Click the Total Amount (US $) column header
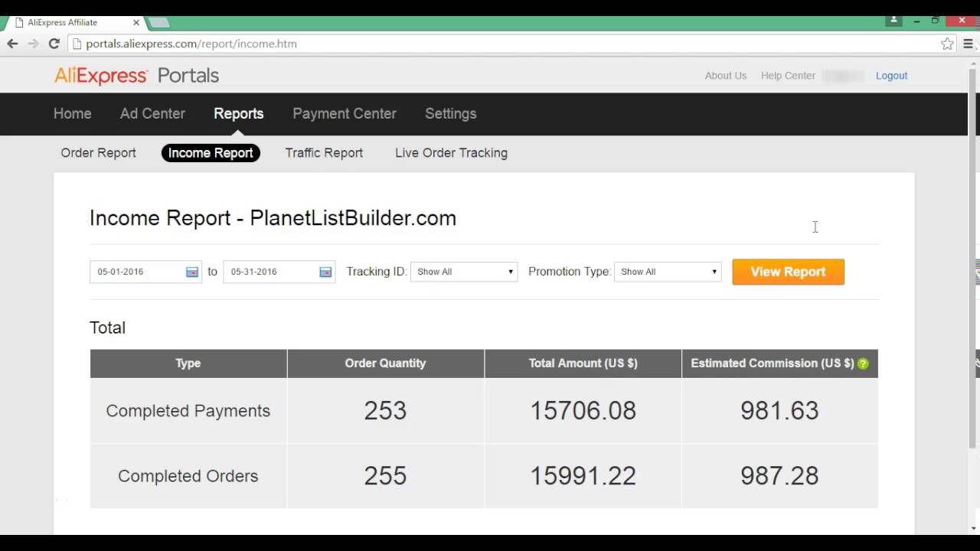Image resolution: width=980 pixels, height=551 pixels. point(583,364)
